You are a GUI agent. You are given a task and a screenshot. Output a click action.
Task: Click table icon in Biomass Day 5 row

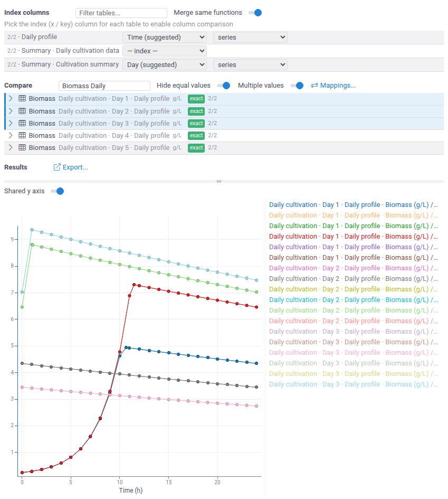(x=22, y=148)
